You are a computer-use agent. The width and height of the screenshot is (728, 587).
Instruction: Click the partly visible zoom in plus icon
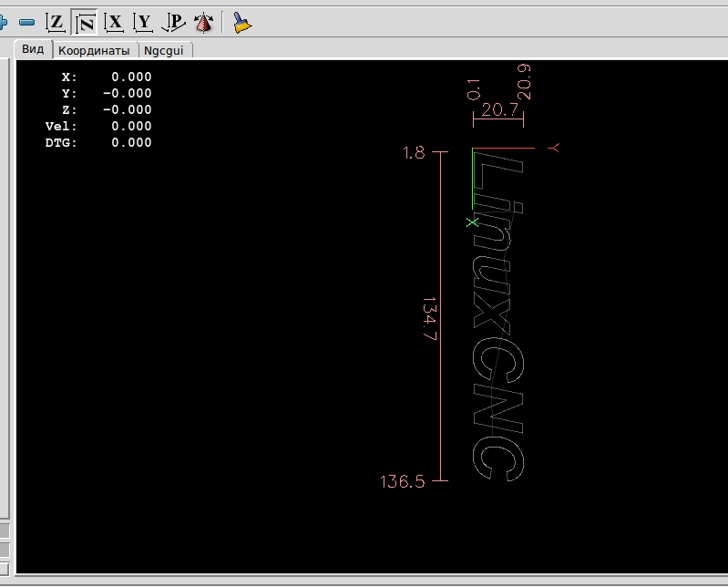point(3,22)
